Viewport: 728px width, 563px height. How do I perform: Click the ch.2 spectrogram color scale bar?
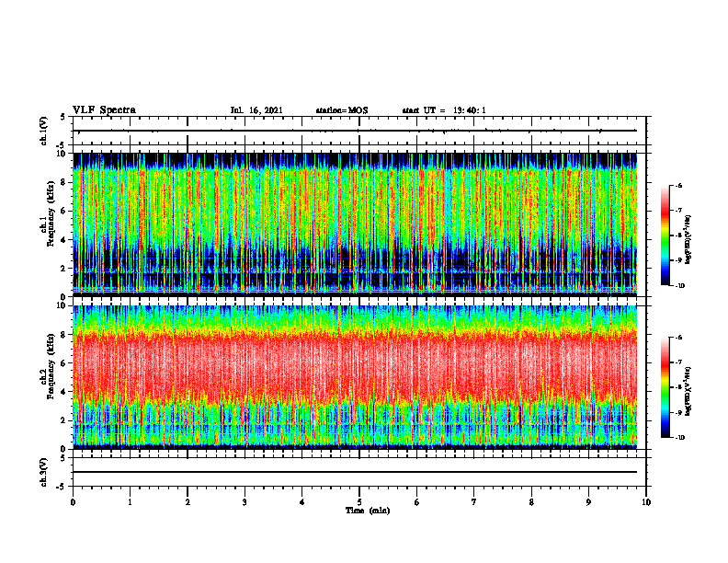pyautogui.click(x=665, y=387)
